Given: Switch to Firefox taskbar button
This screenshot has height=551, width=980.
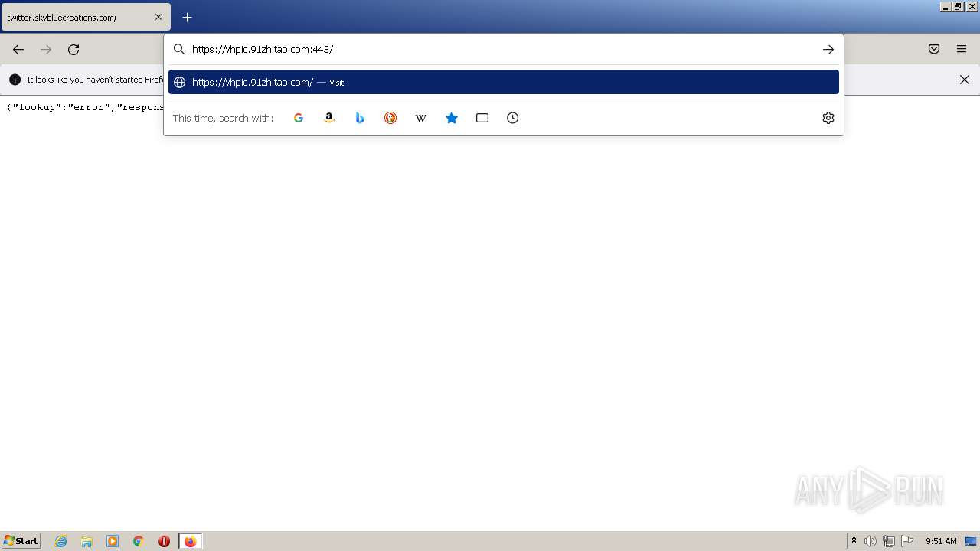Looking at the screenshot, I should tap(190, 541).
